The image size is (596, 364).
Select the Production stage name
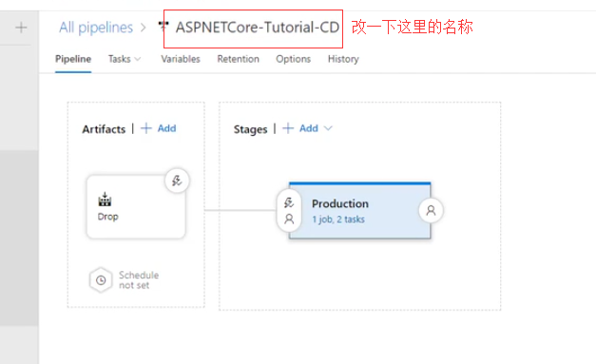point(340,203)
